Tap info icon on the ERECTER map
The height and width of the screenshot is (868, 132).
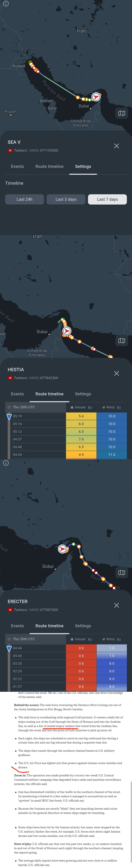(x=6, y=463)
